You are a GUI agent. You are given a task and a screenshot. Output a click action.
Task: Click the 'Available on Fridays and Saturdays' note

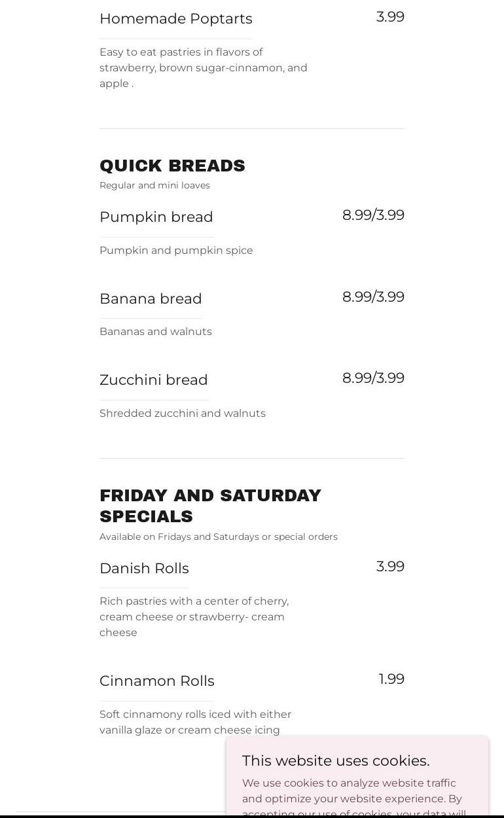click(219, 537)
